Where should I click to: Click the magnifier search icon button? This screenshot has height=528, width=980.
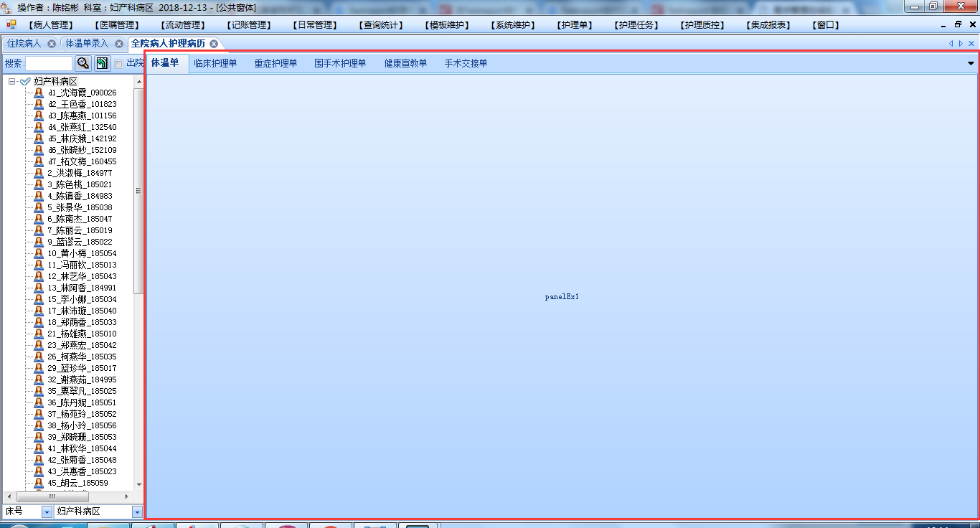[83, 63]
